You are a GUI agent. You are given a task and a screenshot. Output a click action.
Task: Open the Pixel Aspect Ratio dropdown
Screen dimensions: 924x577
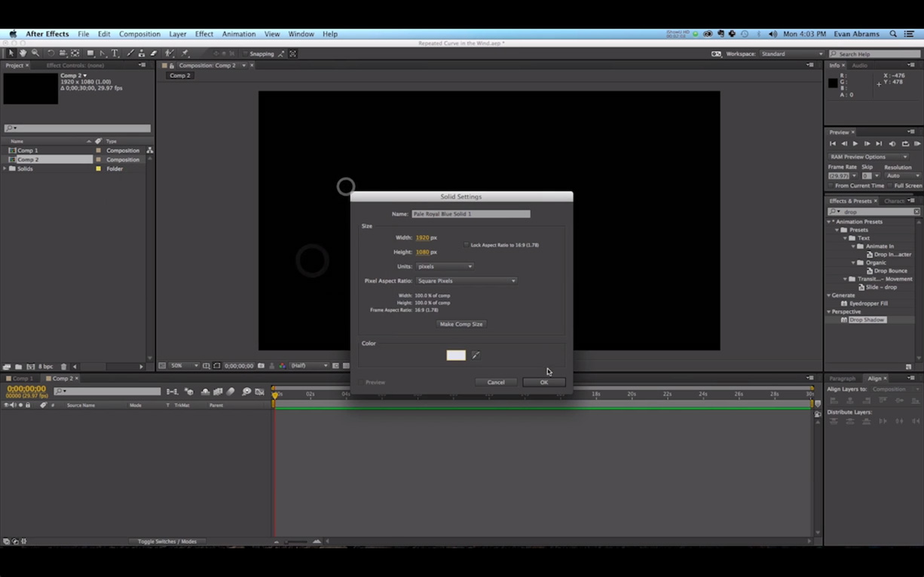466,280
